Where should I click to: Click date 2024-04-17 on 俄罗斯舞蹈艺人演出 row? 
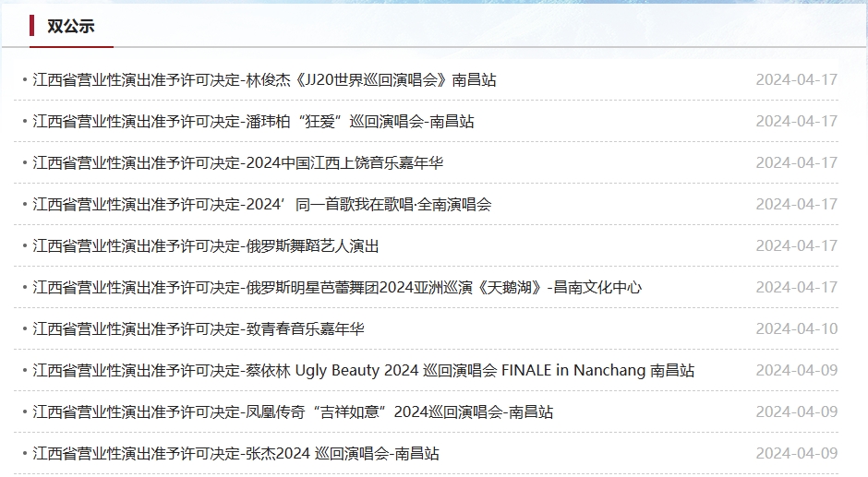[797, 245]
